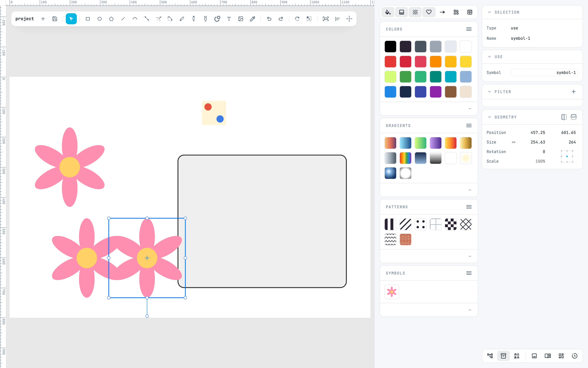Click the align left toolbar icon

(x=337, y=19)
